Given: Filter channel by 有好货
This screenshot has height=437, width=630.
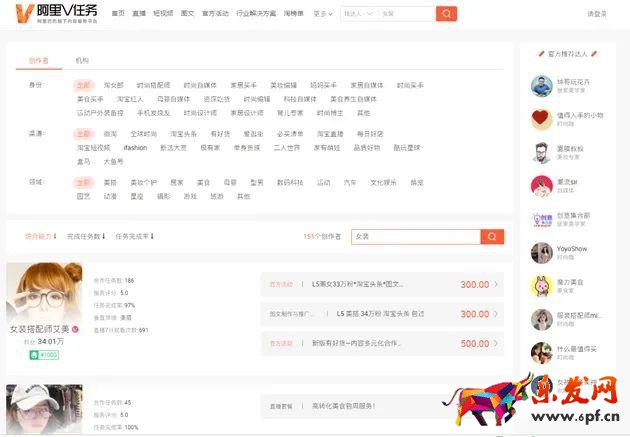Looking at the screenshot, I should 220,134.
